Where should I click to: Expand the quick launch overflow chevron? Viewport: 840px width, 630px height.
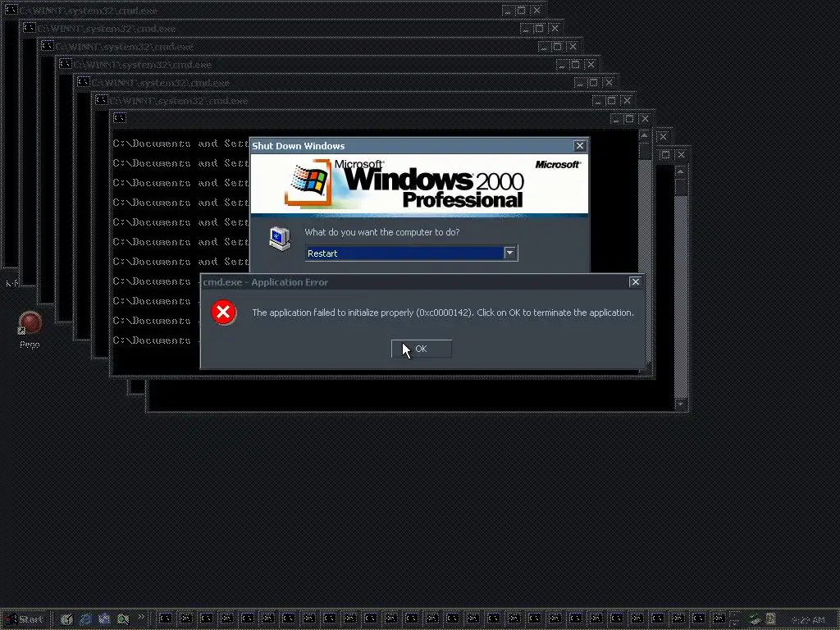click(x=141, y=617)
